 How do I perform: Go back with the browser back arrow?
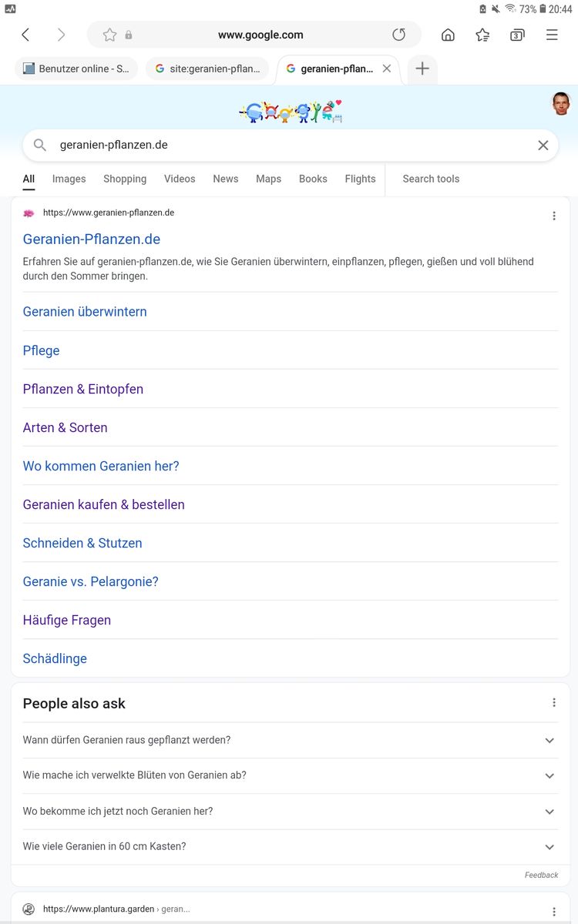[25, 35]
